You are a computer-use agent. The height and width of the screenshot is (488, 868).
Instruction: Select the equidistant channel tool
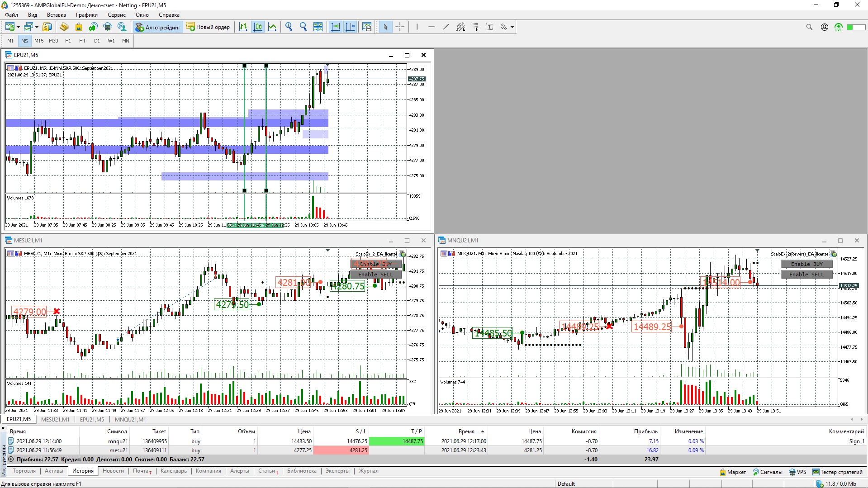click(460, 27)
